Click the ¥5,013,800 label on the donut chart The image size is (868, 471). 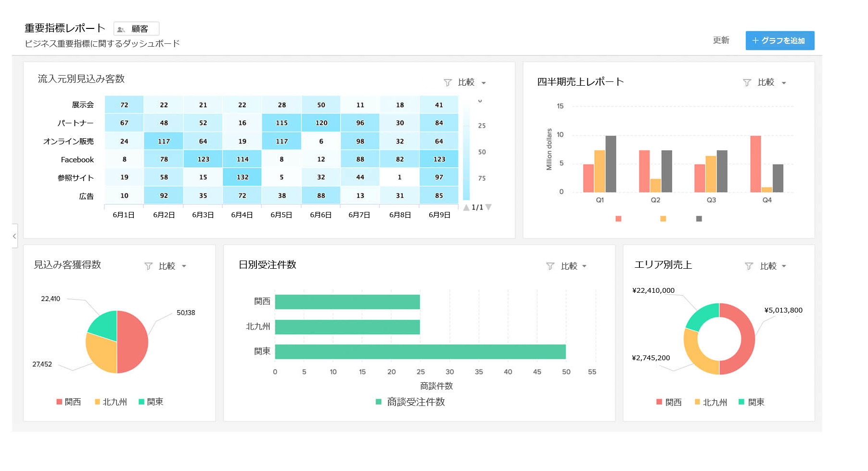pyautogui.click(x=783, y=310)
